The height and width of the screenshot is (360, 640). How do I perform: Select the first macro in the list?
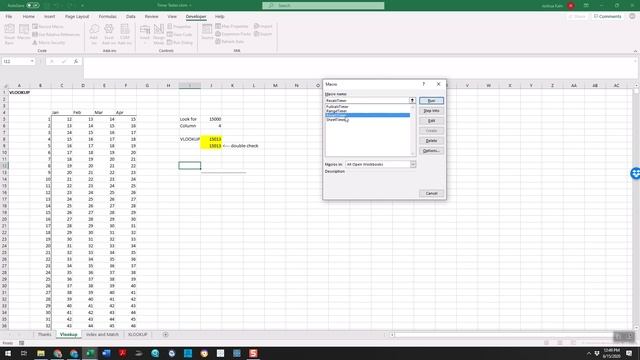click(x=367, y=107)
